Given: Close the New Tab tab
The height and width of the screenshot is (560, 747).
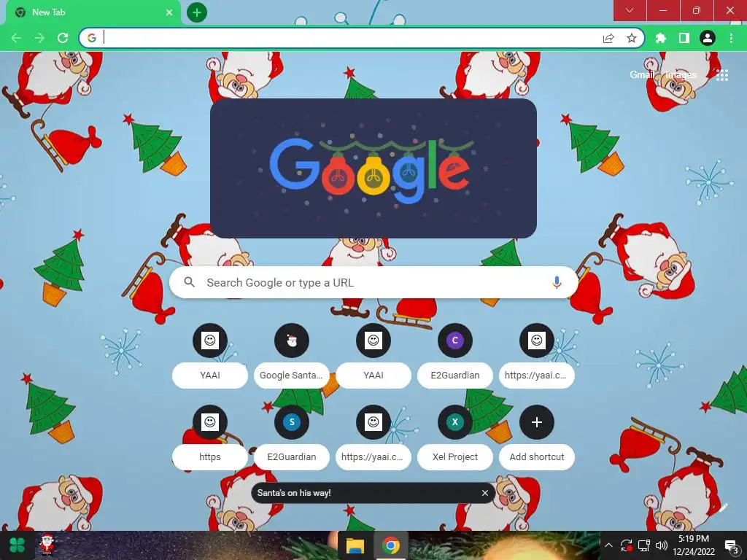Looking at the screenshot, I should [169, 12].
